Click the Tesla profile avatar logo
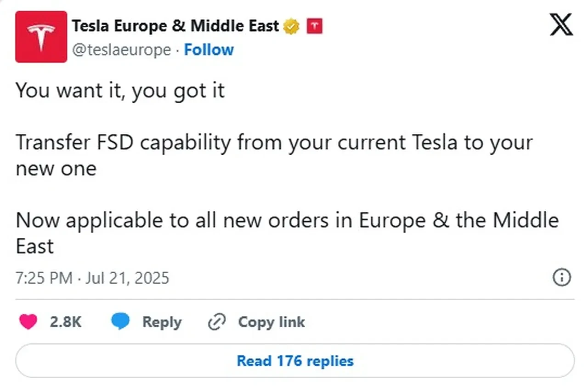 point(41,36)
